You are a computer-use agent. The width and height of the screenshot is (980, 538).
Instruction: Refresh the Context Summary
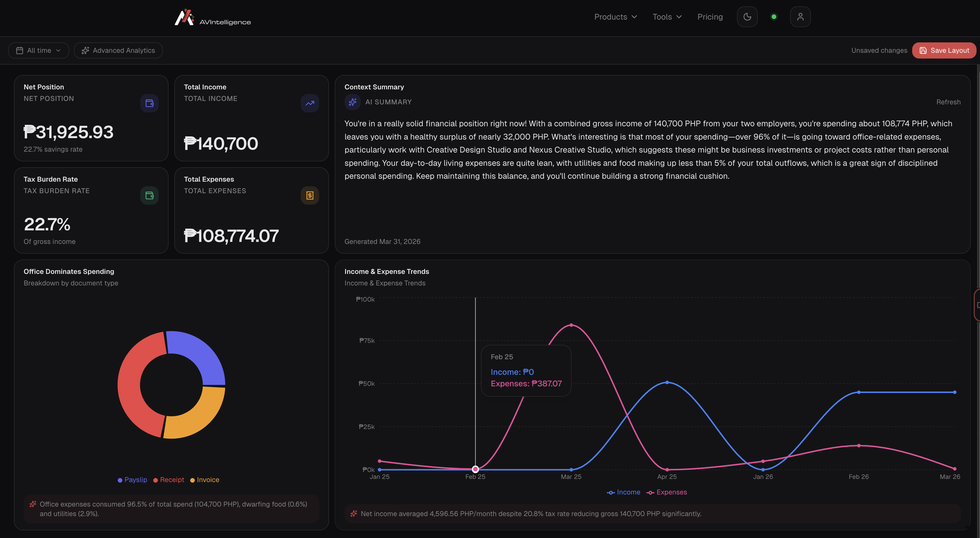[948, 102]
